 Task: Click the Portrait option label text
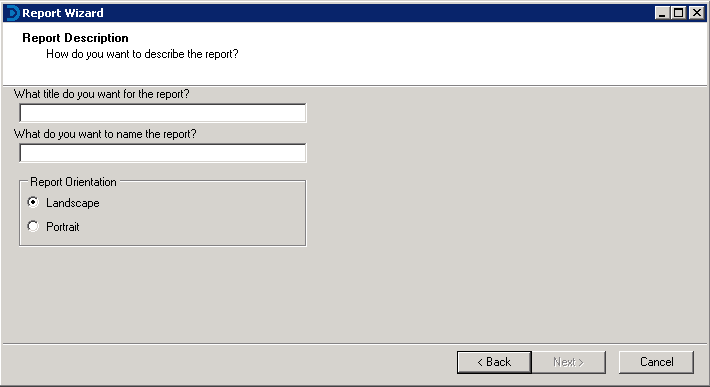click(62, 227)
